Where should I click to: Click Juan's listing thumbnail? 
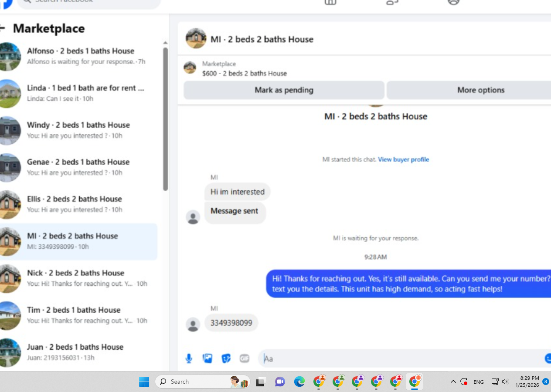click(x=9, y=353)
